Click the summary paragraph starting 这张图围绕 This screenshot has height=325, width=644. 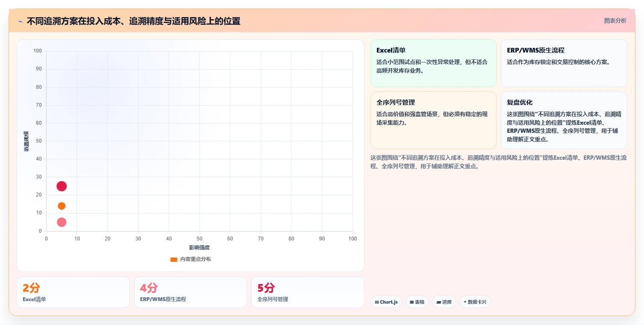click(499, 162)
